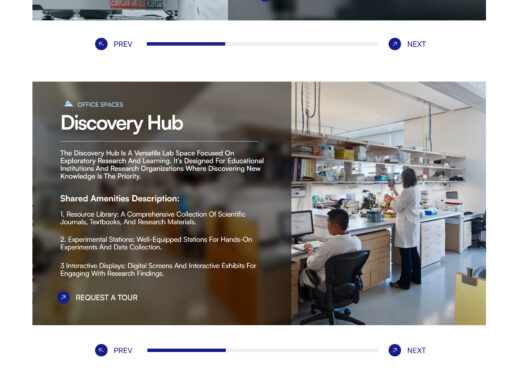The height and width of the screenshot is (382, 510).
Task: Click the Office Spaces triangle logo icon
Action: 68,104
